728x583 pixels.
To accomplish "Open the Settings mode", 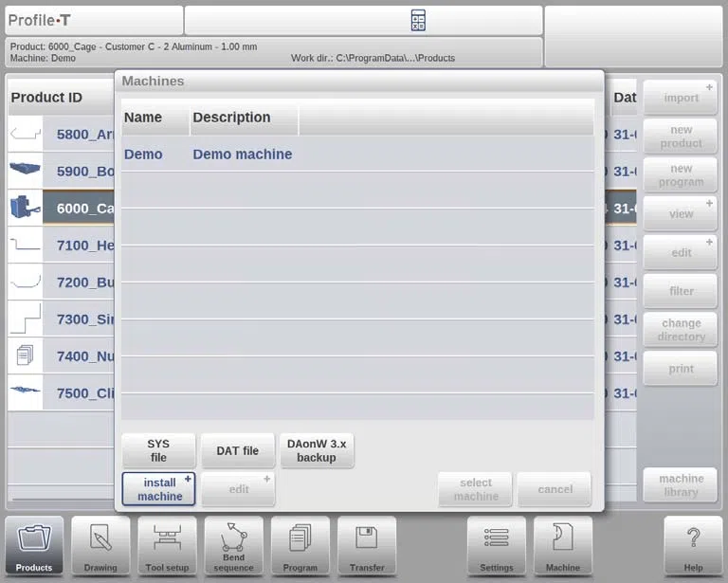I will tap(497, 546).
